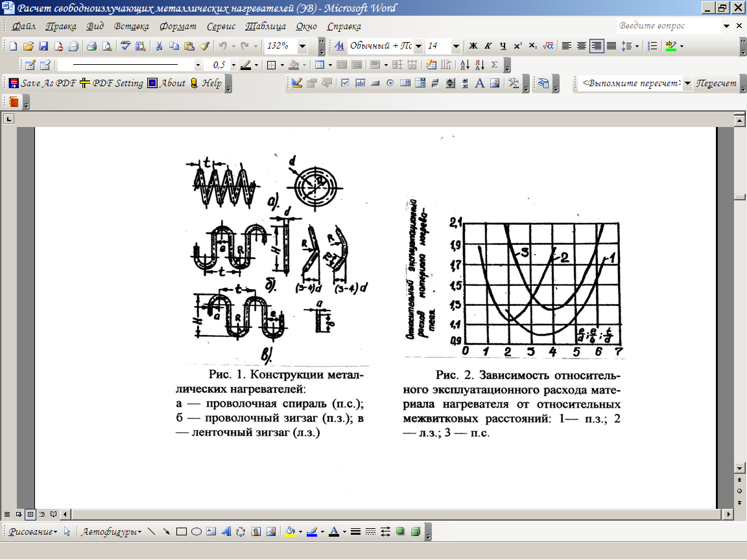Create a new blank document
The height and width of the screenshot is (560, 747).
pos(13,46)
